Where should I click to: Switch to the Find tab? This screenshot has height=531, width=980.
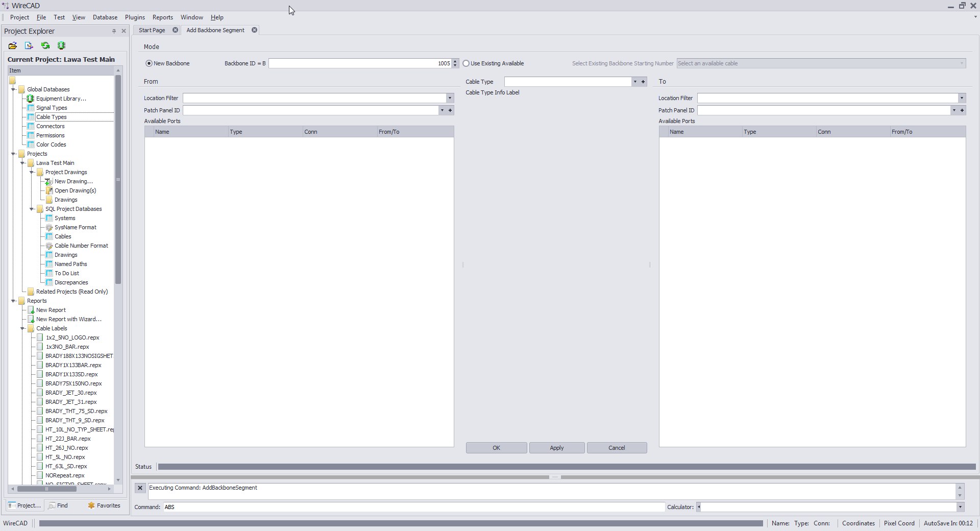point(59,505)
